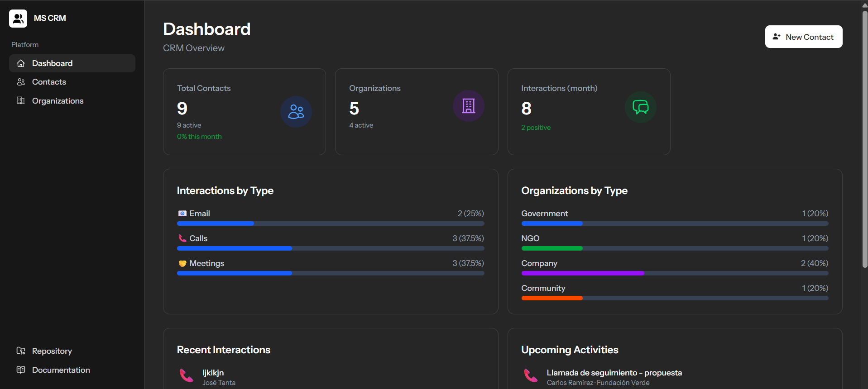Click phone icon beside Llamada de seguimiento
This screenshot has height=389, width=868.
pyautogui.click(x=530, y=375)
